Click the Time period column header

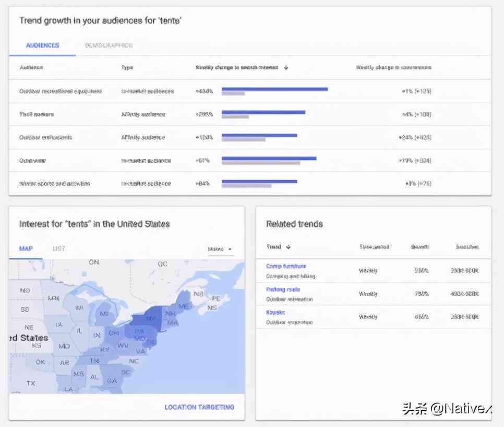(x=374, y=247)
